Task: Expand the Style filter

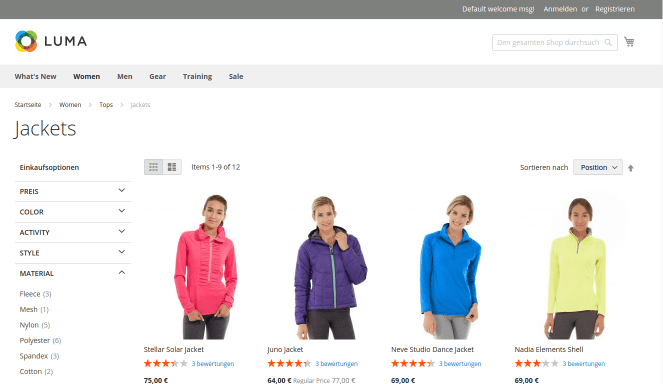Action: click(73, 253)
